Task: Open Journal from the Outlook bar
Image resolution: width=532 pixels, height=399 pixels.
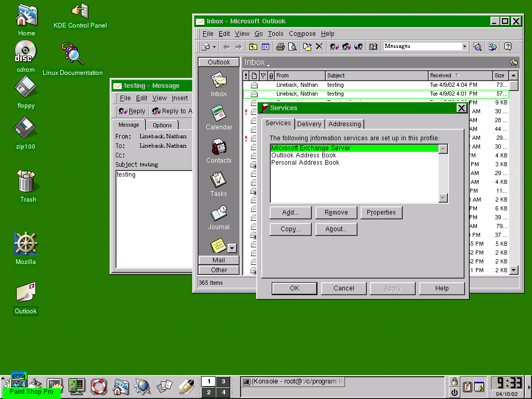Action: tap(219, 218)
